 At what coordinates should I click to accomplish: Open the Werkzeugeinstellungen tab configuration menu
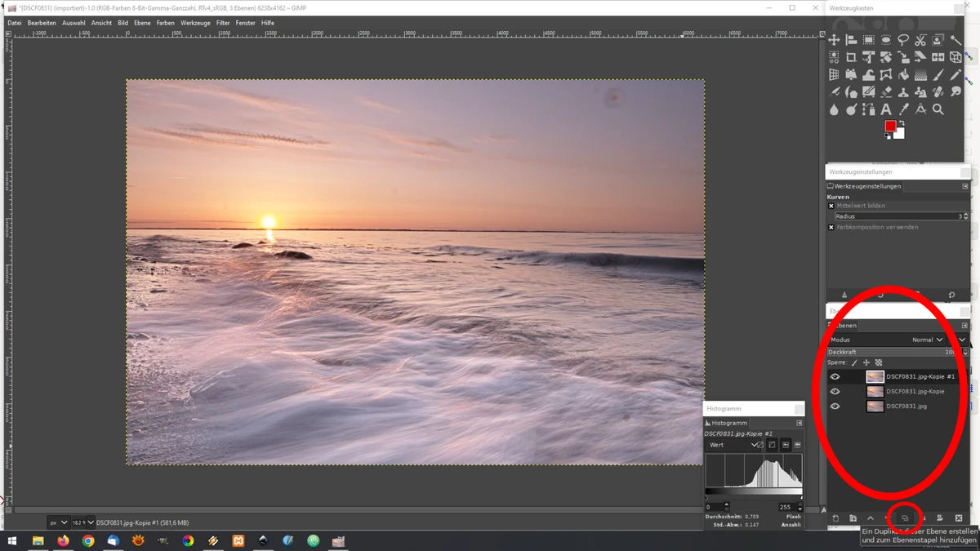964,186
